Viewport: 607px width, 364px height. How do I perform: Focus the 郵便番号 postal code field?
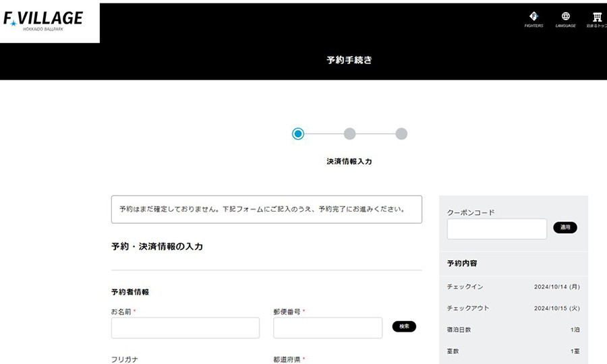tap(328, 328)
